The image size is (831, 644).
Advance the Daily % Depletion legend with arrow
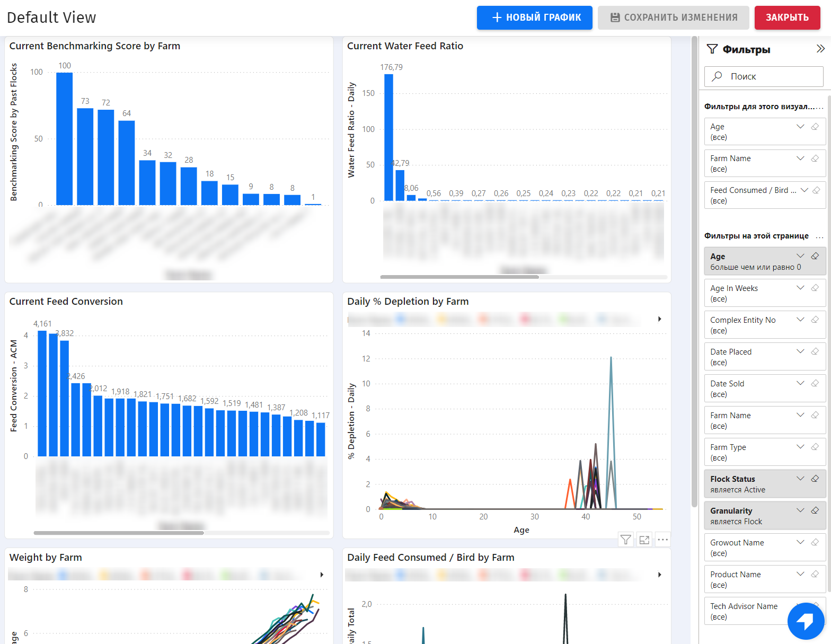pyautogui.click(x=659, y=319)
